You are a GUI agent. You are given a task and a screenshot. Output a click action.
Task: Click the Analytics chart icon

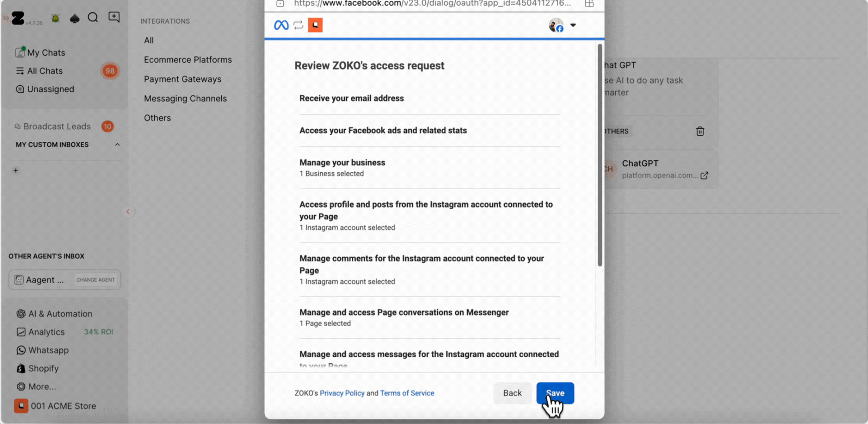click(x=21, y=332)
